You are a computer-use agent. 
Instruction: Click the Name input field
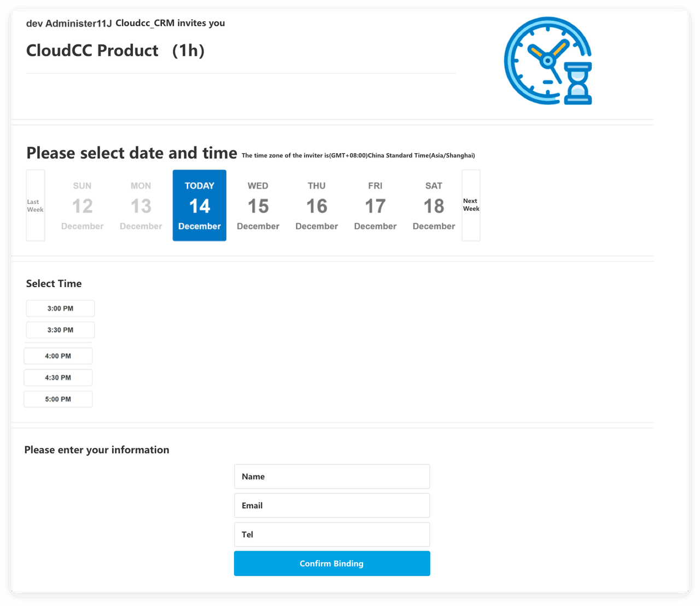332,477
